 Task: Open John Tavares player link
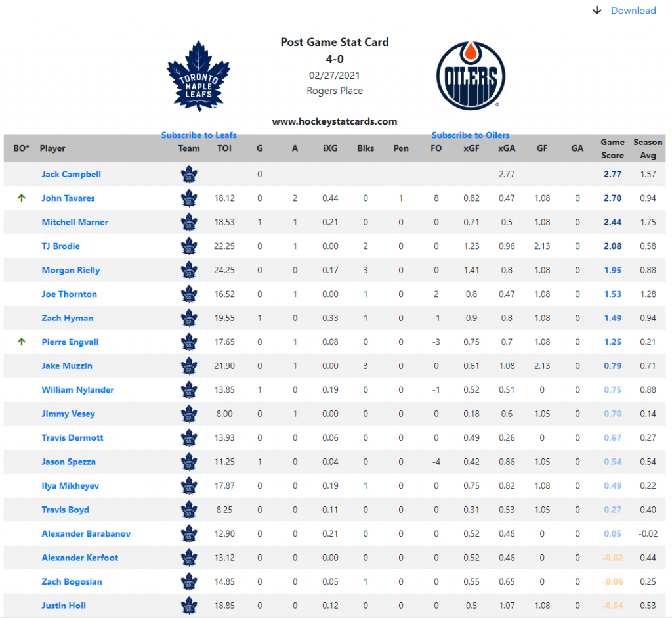[68, 198]
